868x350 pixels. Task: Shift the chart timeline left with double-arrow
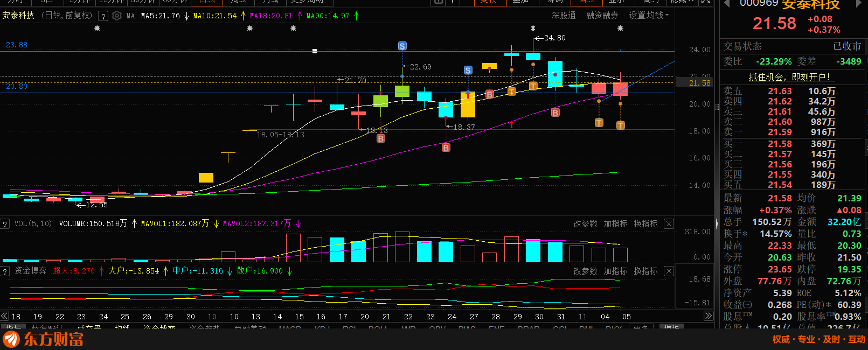[4, 316]
